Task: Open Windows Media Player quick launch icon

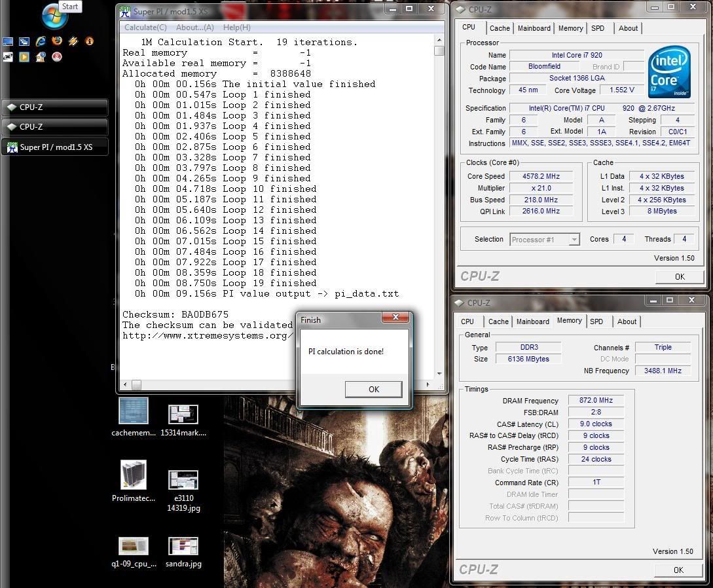Action: coord(24,57)
